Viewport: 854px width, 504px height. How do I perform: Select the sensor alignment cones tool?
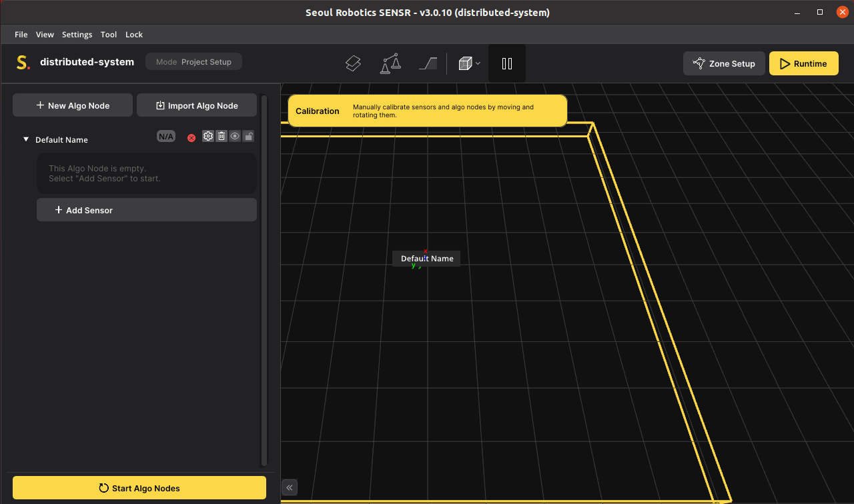(x=390, y=63)
